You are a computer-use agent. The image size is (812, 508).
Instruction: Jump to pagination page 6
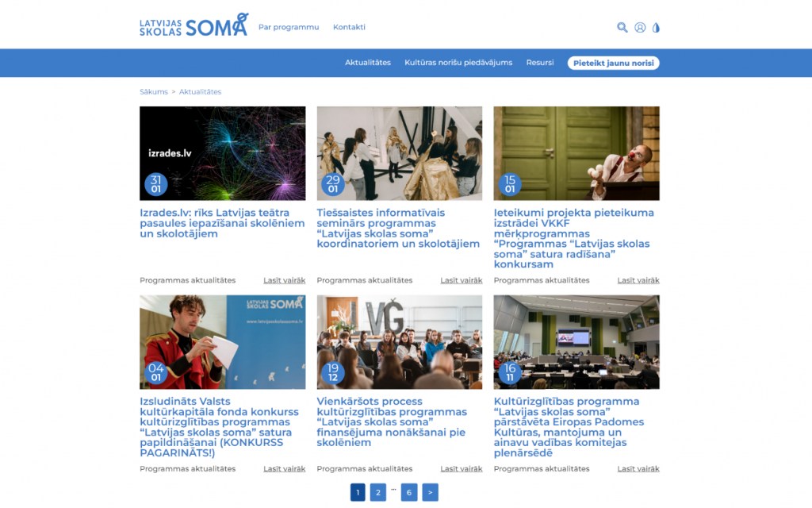408,492
